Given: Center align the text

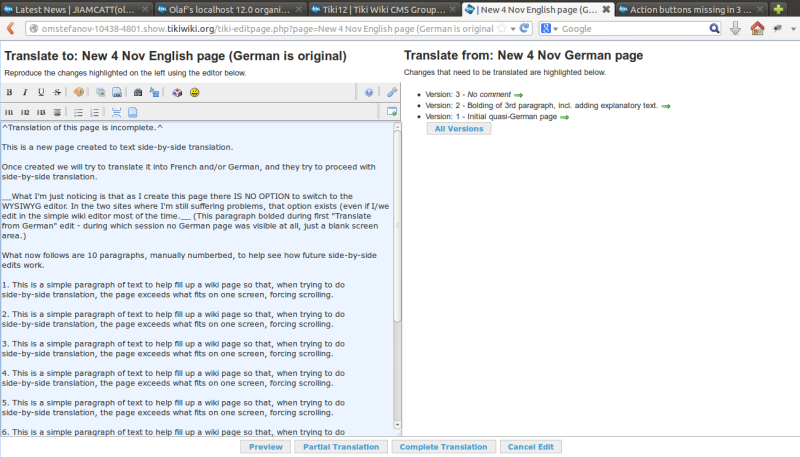Looking at the screenshot, I should coord(57,112).
